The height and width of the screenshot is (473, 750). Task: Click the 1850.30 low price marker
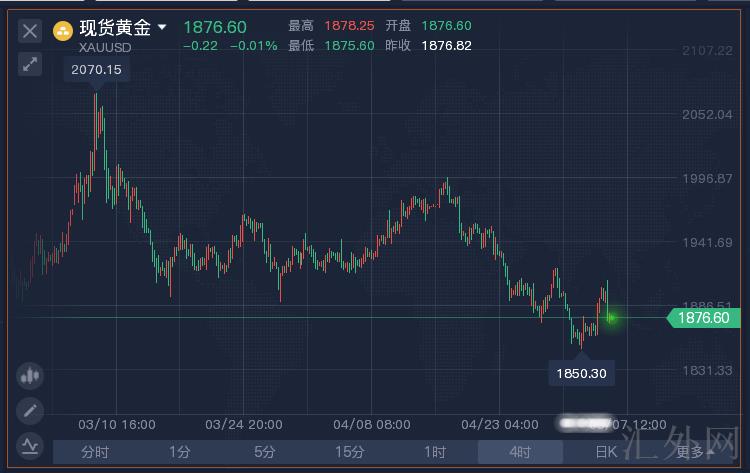(x=581, y=373)
